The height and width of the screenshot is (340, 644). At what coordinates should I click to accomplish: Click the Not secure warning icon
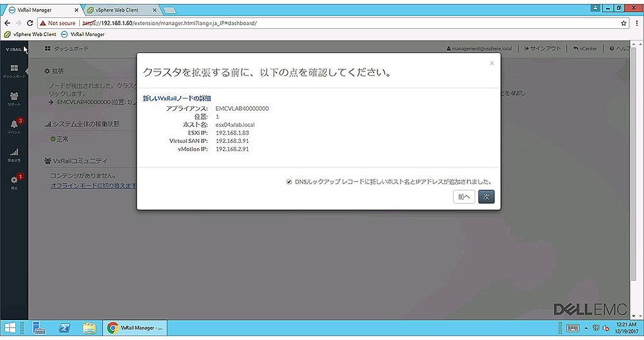point(43,23)
